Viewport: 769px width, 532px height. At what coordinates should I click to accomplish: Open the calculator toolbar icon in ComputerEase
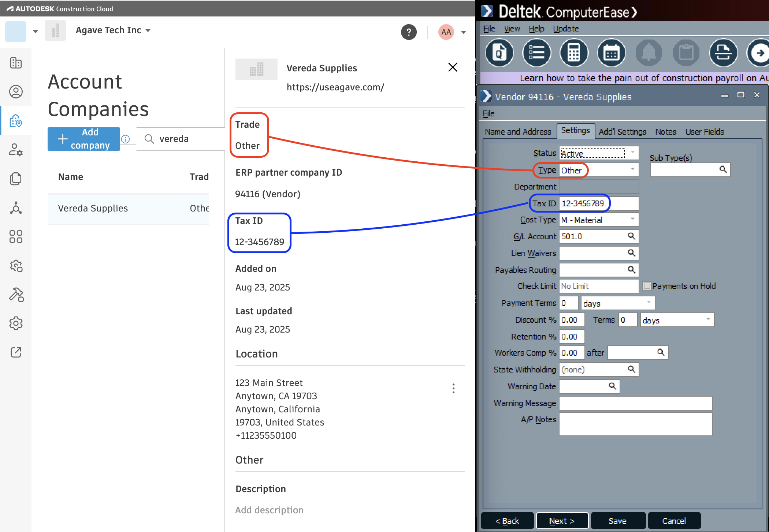point(574,53)
